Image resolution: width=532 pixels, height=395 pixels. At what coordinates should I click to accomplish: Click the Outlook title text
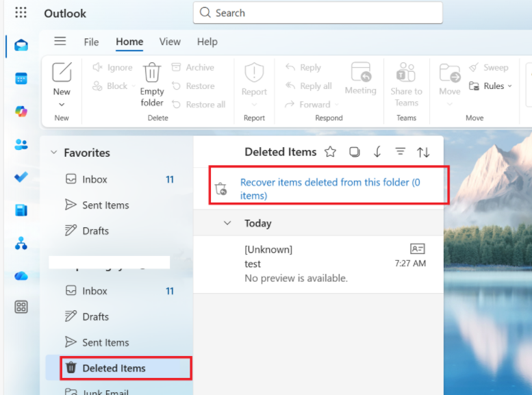click(65, 14)
